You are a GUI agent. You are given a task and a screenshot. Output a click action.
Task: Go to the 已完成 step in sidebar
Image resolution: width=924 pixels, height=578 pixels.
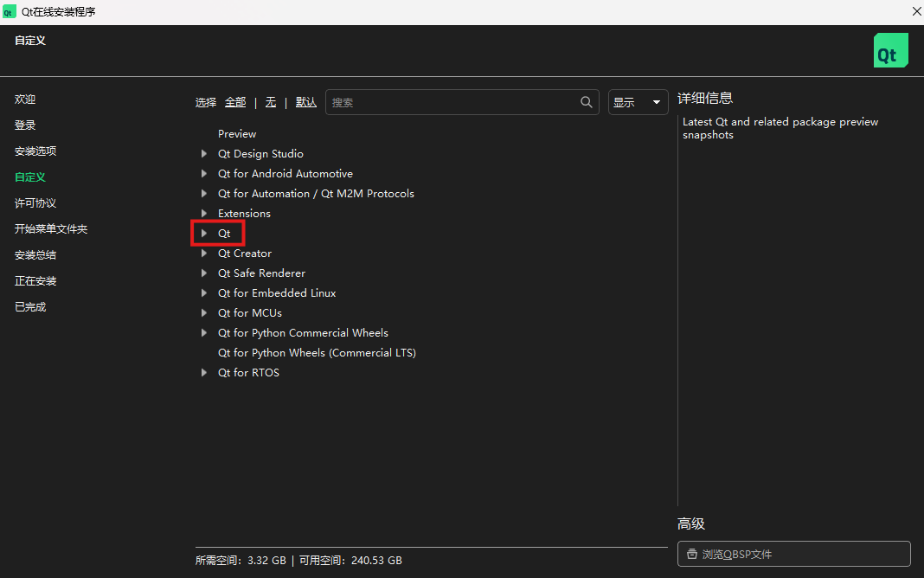point(30,306)
